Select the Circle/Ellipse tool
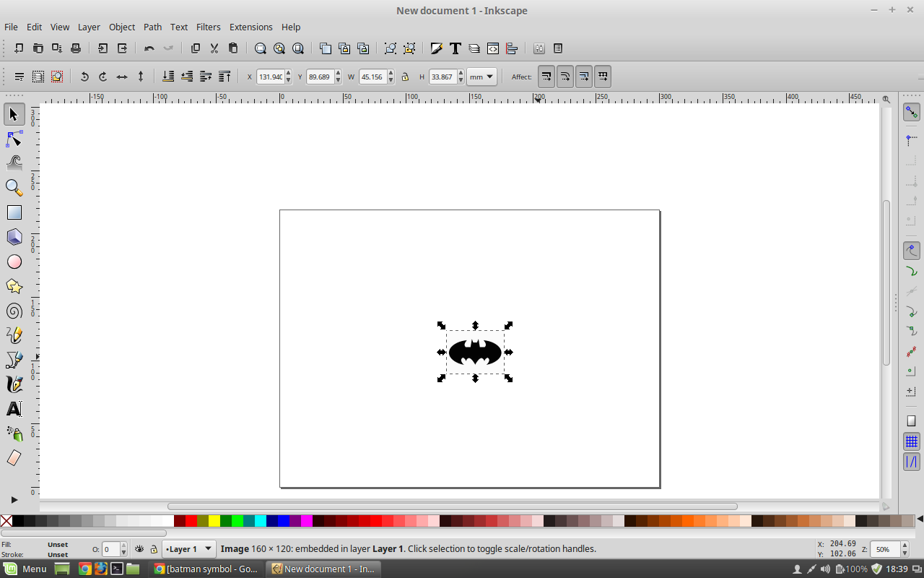The height and width of the screenshot is (578, 924). 14,262
